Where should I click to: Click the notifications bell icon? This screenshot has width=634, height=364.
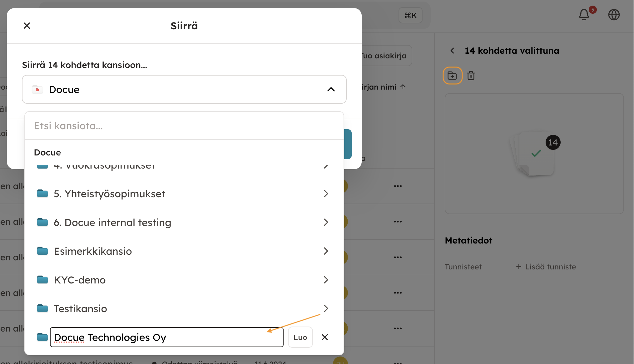click(584, 15)
